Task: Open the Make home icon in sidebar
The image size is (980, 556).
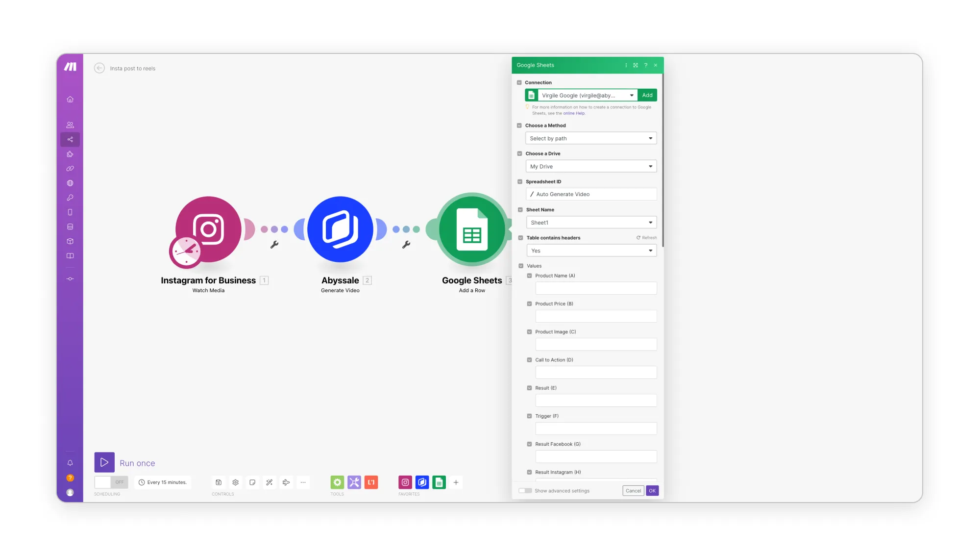Action: tap(70, 100)
